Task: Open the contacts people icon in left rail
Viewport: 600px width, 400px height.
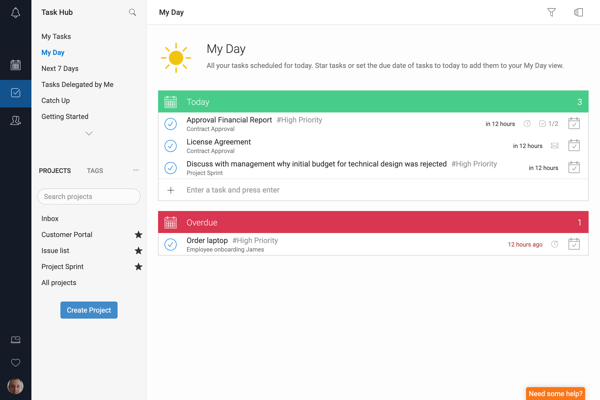Action: (x=15, y=121)
